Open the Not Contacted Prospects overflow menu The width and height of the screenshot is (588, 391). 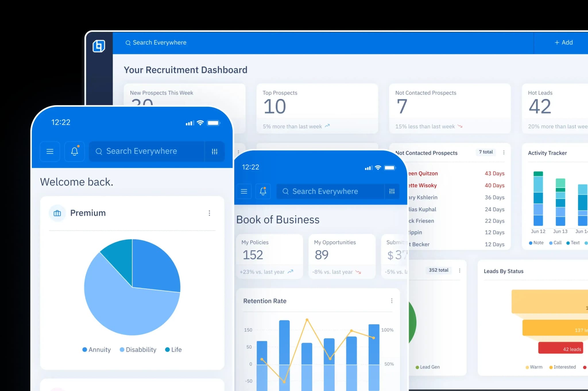pyautogui.click(x=504, y=152)
